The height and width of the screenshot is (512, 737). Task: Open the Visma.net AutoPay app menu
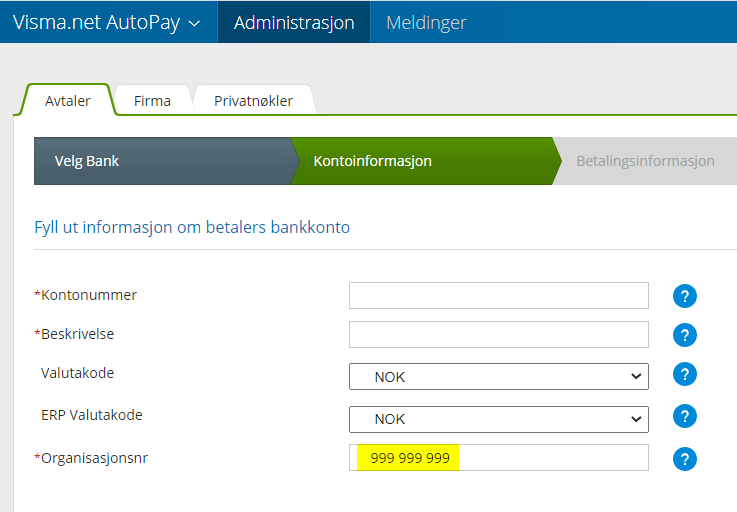click(x=106, y=22)
